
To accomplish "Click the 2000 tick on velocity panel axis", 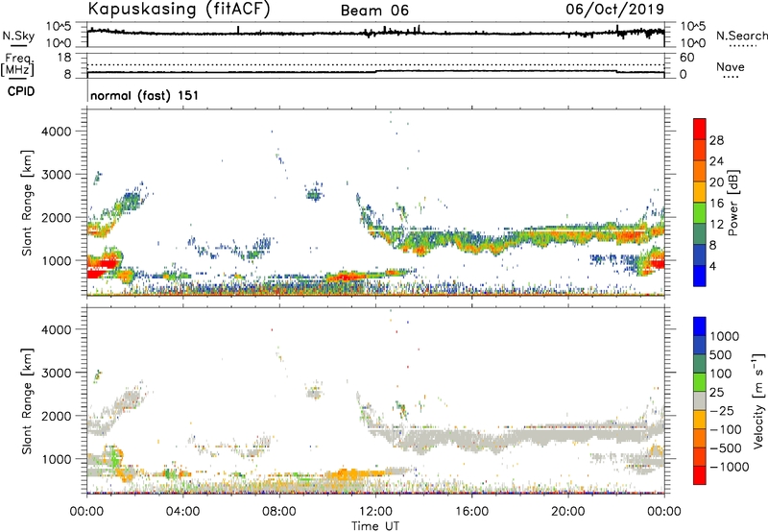I will click(57, 416).
